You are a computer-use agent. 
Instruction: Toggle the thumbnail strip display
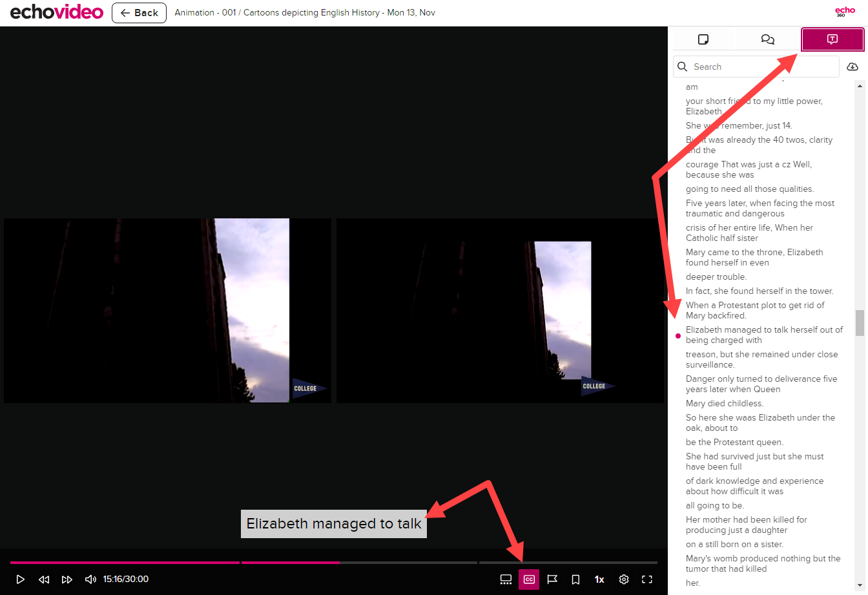point(506,579)
